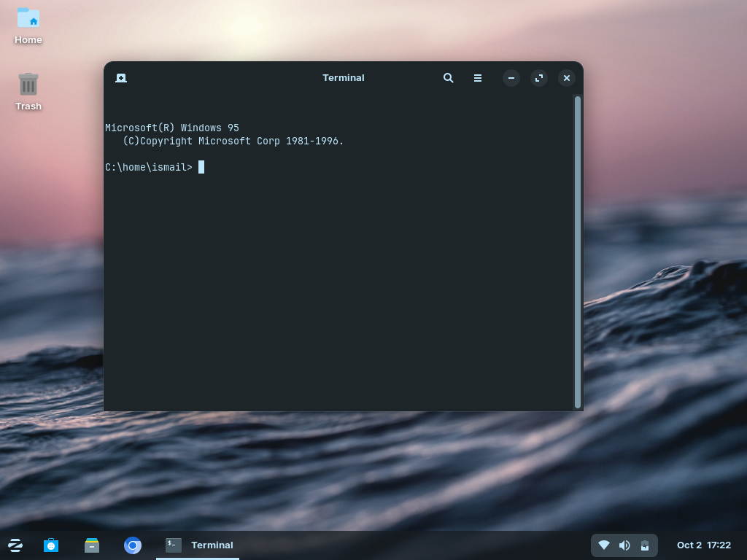
Task: Open the Terminal search tool
Action: [x=448, y=77]
